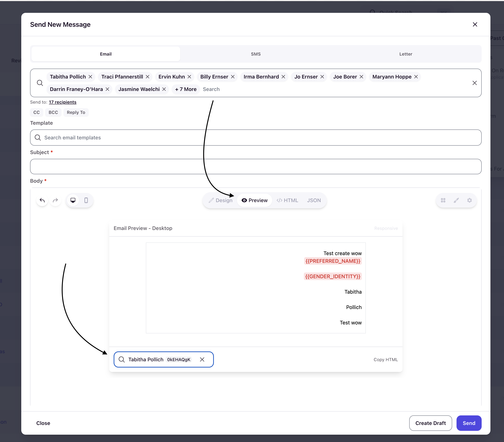Screen dimensions: 504x442
Task: Click the Subject input field
Action: click(x=255, y=167)
